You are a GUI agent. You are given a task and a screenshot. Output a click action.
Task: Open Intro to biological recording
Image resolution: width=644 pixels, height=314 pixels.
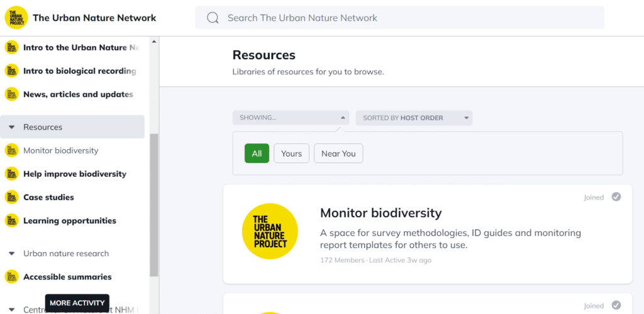coord(80,70)
